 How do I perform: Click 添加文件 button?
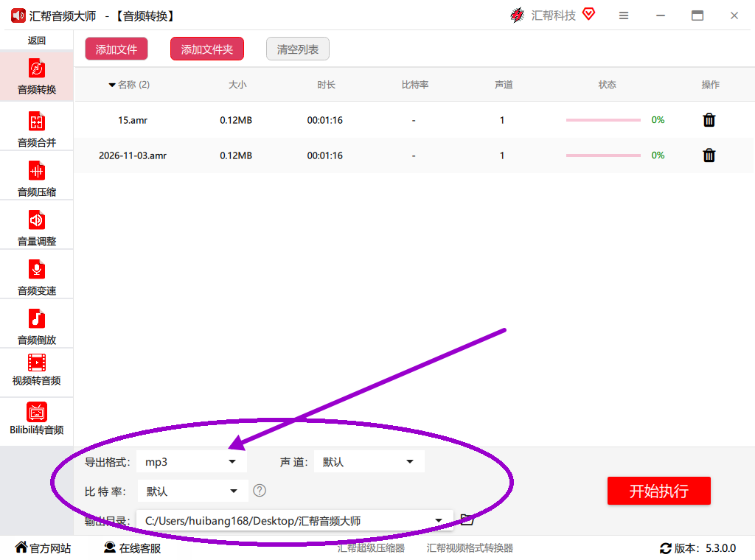[116, 49]
